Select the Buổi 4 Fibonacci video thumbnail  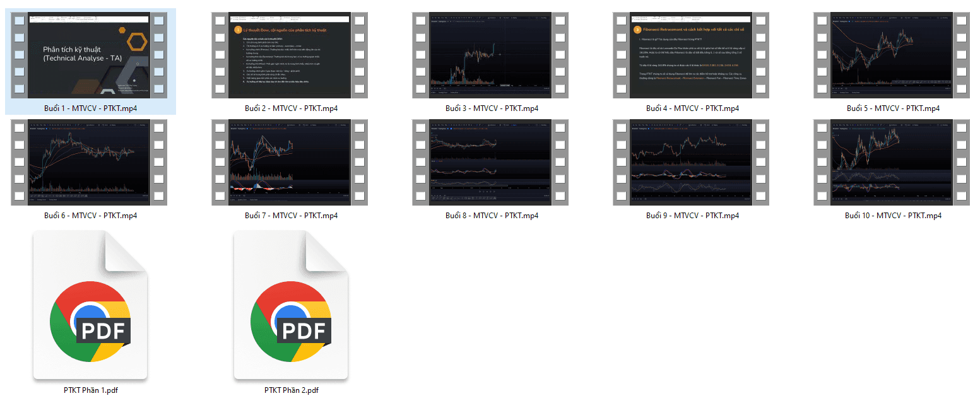pyautogui.click(x=692, y=55)
